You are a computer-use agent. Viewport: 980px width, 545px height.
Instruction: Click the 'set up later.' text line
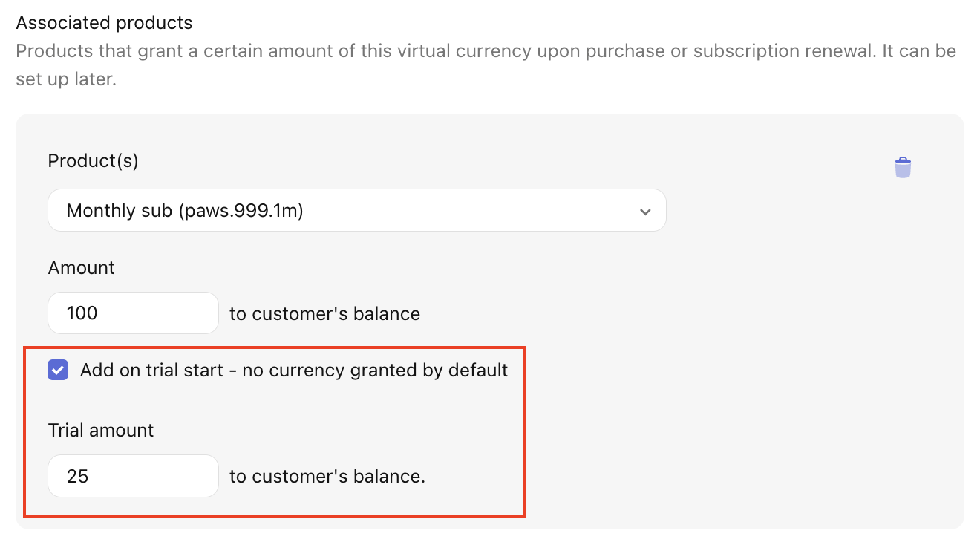(x=66, y=79)
